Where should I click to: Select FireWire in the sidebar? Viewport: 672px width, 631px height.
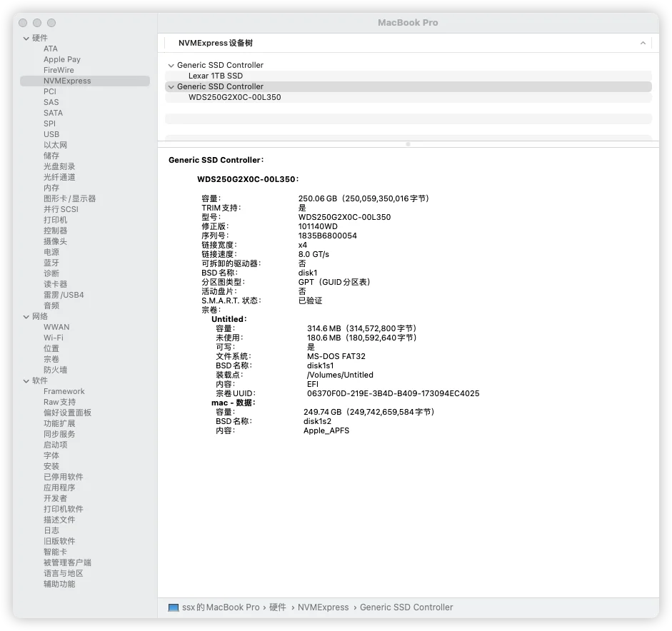59,70
